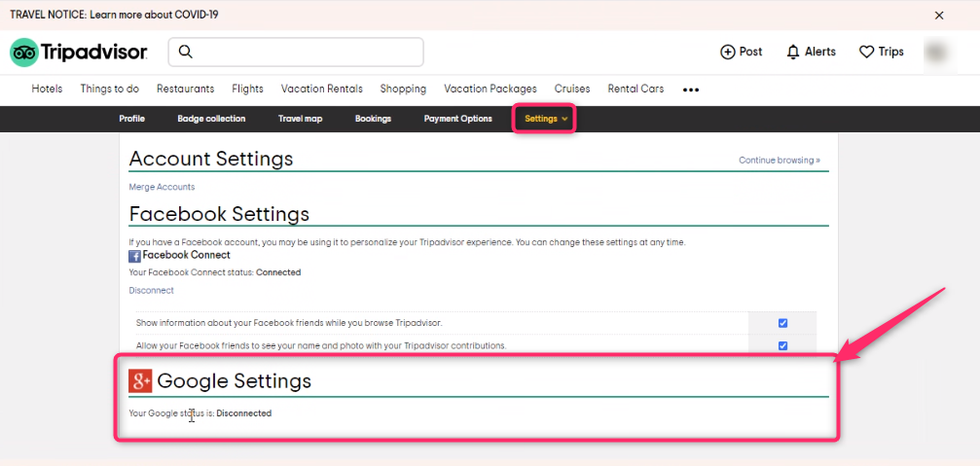
Task: Browse Hotels category
Action: [x=47, y=89]
